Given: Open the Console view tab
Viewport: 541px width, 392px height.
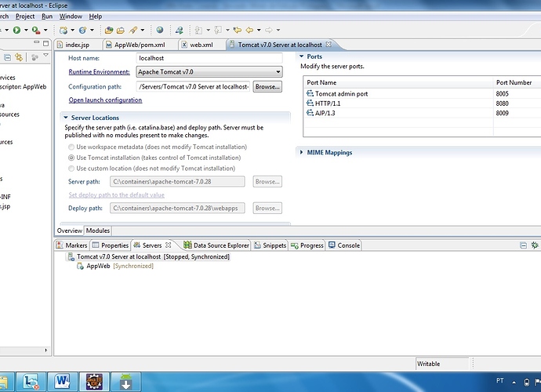Looking at the screenshot, I should point(344,245).
